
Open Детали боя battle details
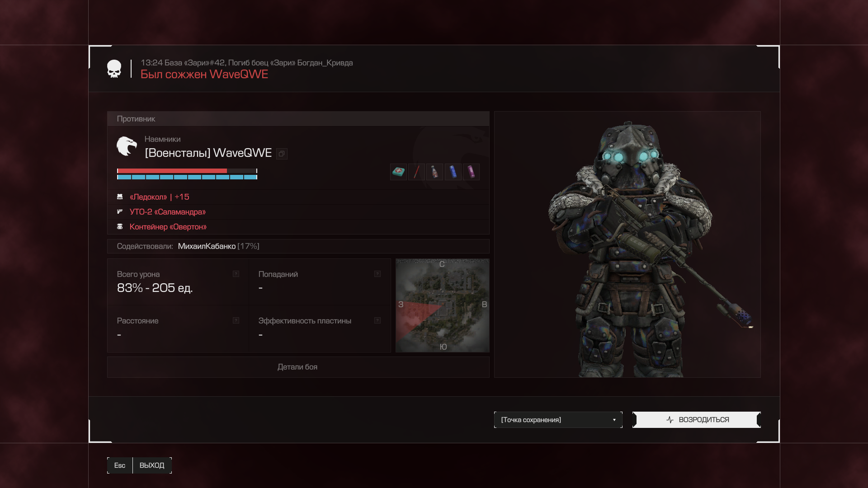pos(298,367)
